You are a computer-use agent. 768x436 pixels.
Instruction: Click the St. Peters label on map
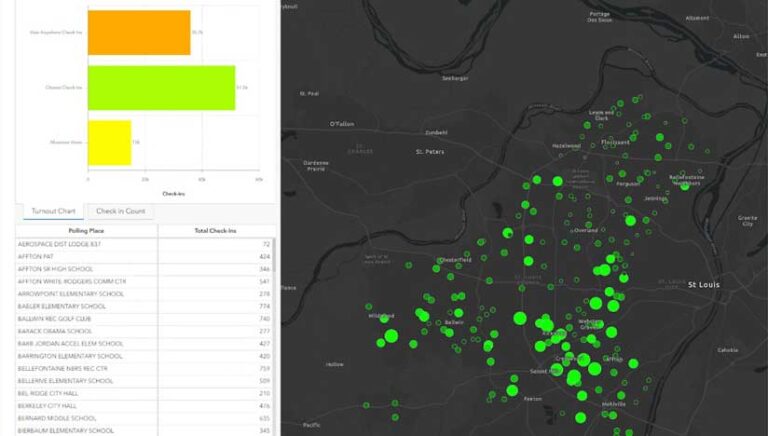(430, 152)
